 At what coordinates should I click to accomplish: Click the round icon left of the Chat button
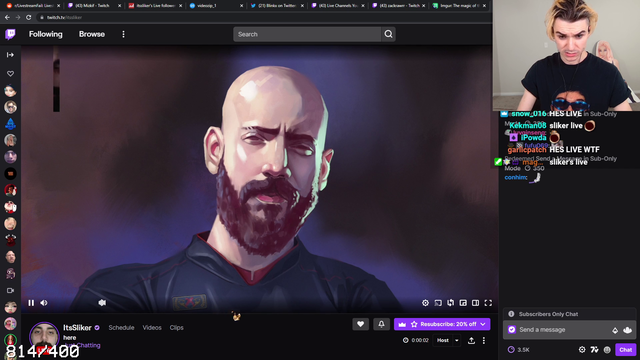click(607, 350)
